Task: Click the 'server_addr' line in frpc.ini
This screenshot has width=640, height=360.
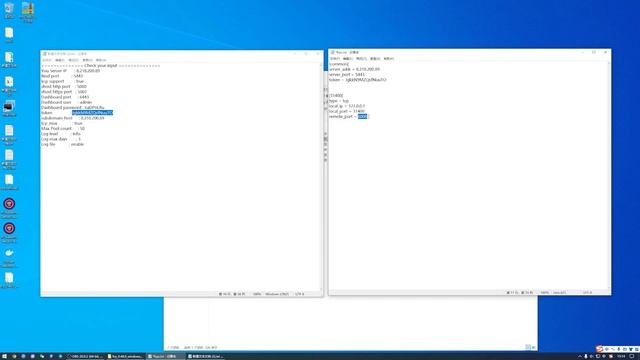Action: tap(354, 69)
